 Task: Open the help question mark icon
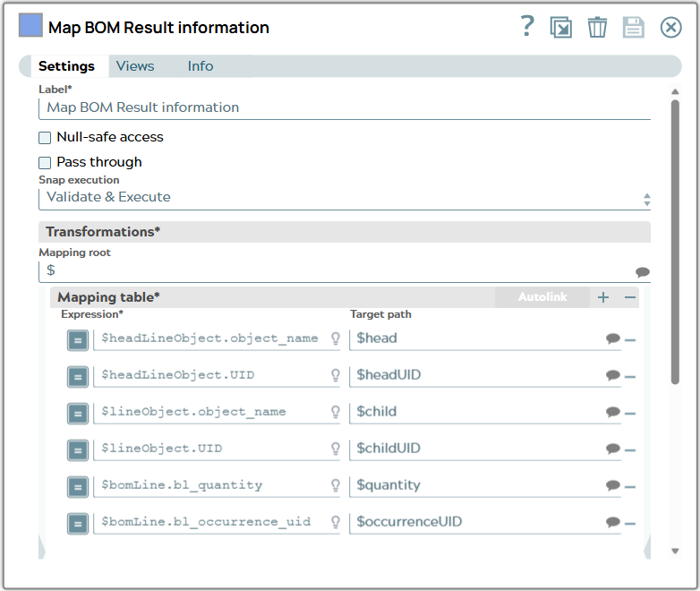pyautogui.click(x=527, y=26)
